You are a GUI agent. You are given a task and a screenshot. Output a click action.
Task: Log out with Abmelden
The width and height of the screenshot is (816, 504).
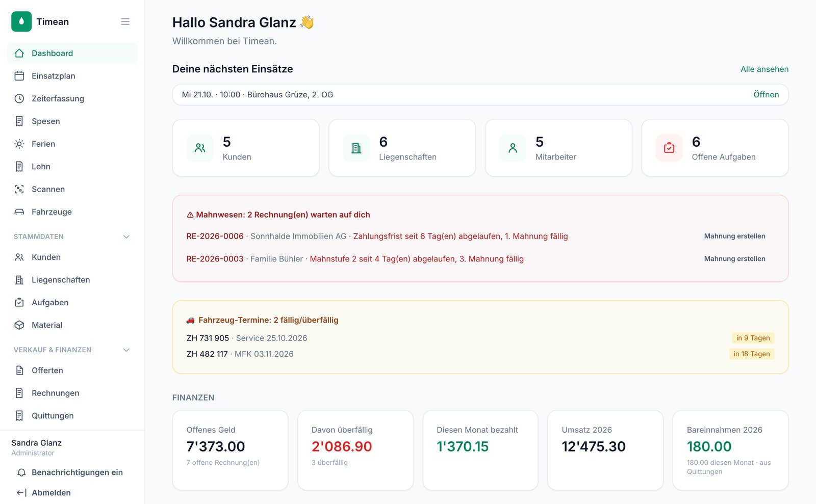coord(72,493)
